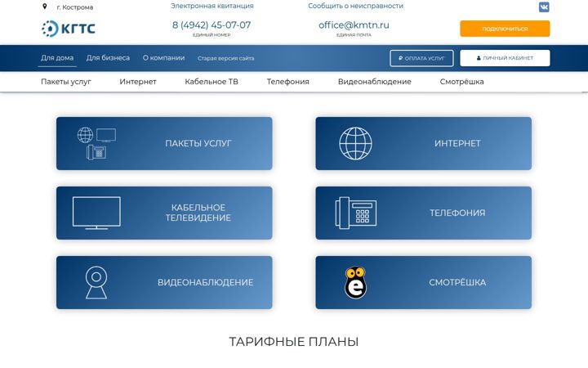Switch to the Для бизнеса tab
This screenshot has width=588, height=368.
108,58
